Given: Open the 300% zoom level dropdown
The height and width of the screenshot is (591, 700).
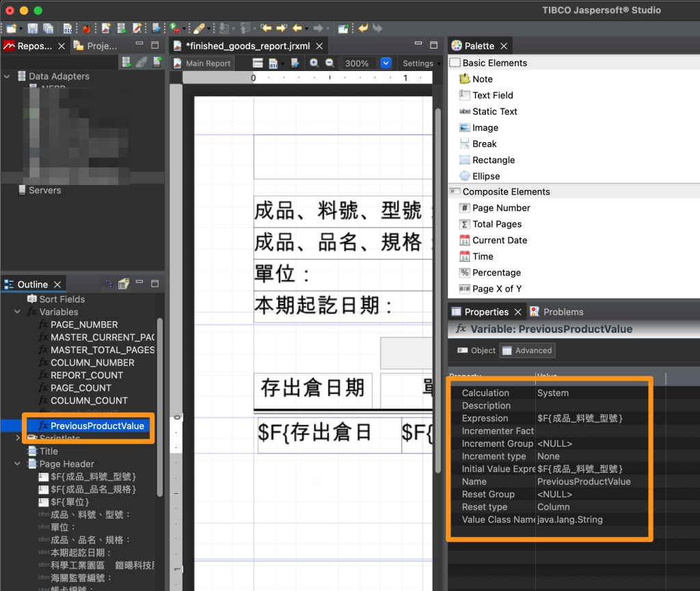Looking at the screenshot, I should click(x=386, y=63).
